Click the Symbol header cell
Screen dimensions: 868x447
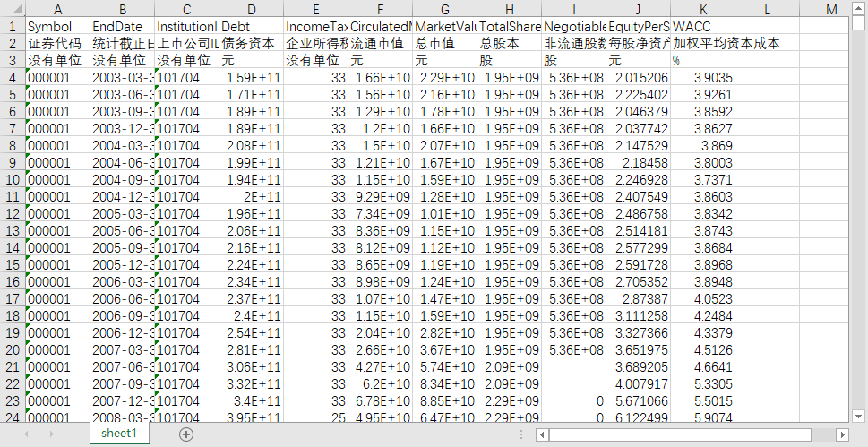57,26
